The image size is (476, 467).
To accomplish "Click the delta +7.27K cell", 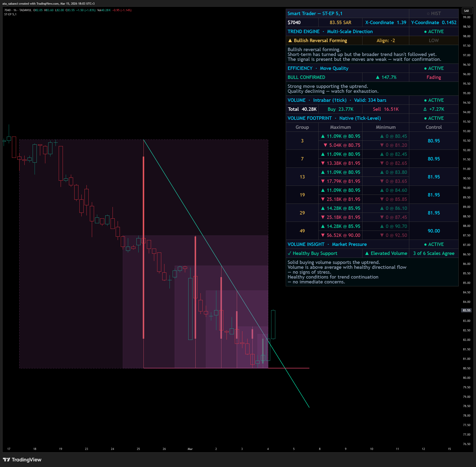I will (434, 109).
